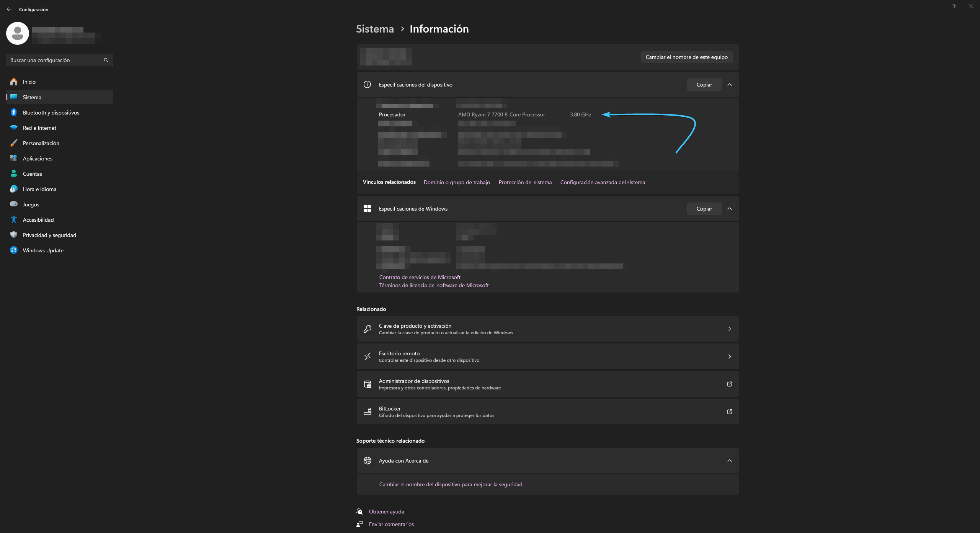Copy the device specifications with Copiar
This screenshot has width=980, height=533.
tap(704, 85)
